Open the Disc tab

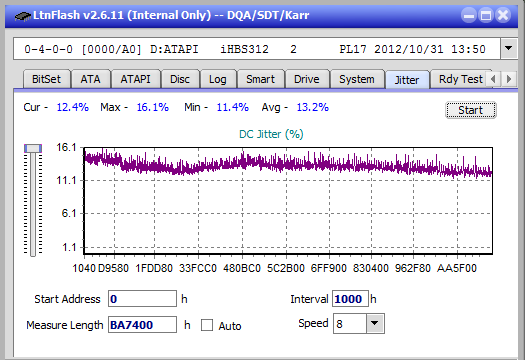click(180, 79)
